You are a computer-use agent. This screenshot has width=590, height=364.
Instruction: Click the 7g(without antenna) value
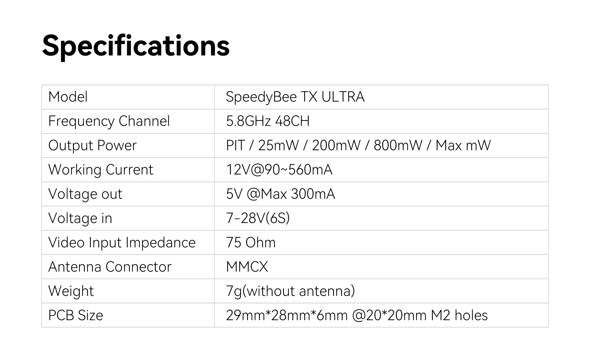point(290,291)
